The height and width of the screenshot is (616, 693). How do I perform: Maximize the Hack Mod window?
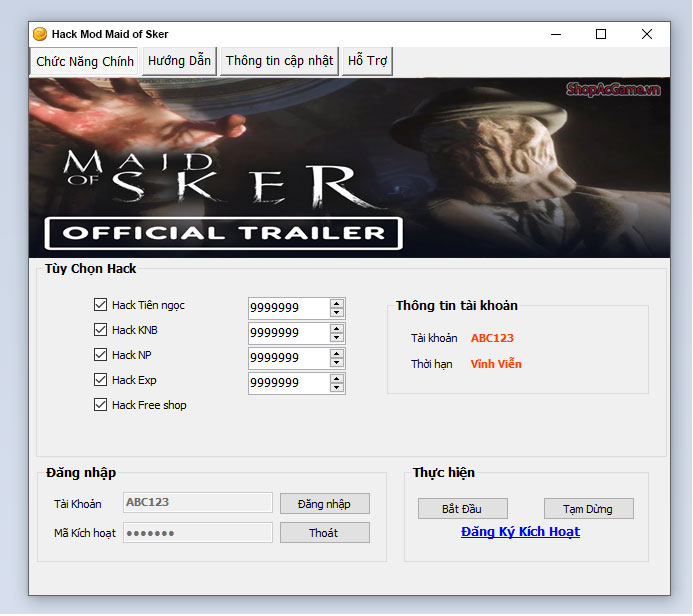601,34
